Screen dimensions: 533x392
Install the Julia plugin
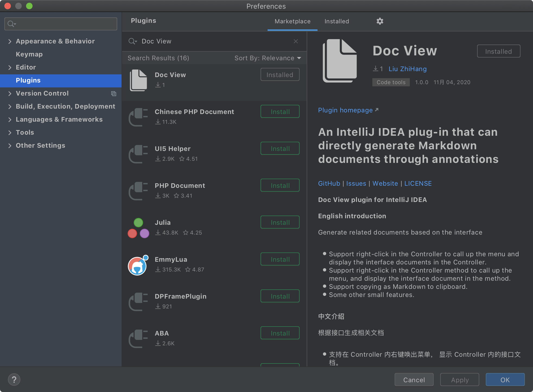[x=280, y=222]
